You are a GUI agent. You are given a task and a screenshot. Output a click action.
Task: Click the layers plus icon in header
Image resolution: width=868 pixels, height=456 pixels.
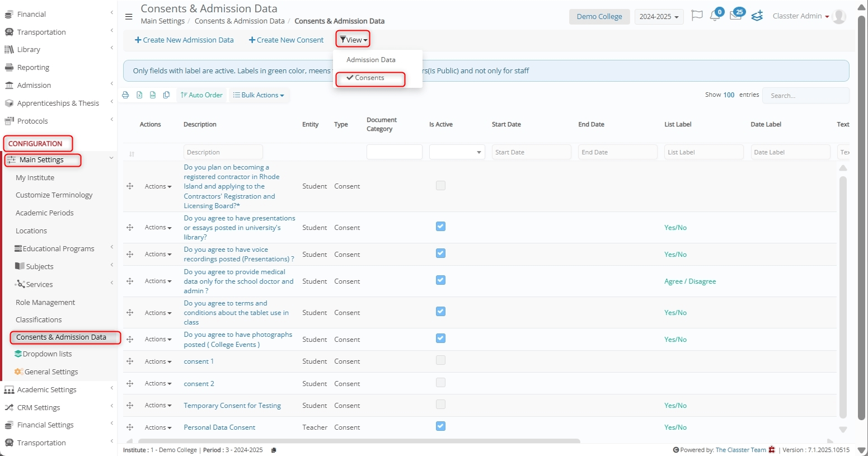tap(757, 16)
